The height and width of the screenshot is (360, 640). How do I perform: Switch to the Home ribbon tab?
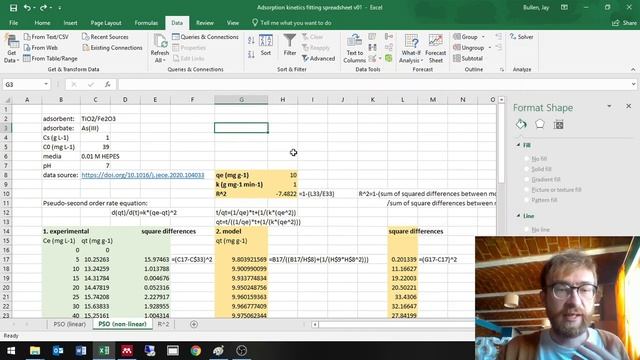[42, 23]
